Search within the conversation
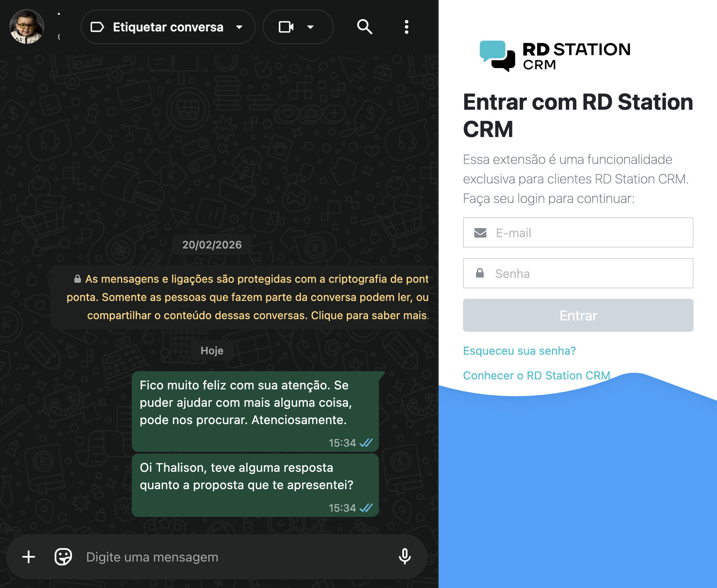 click(x=365, y=27)
